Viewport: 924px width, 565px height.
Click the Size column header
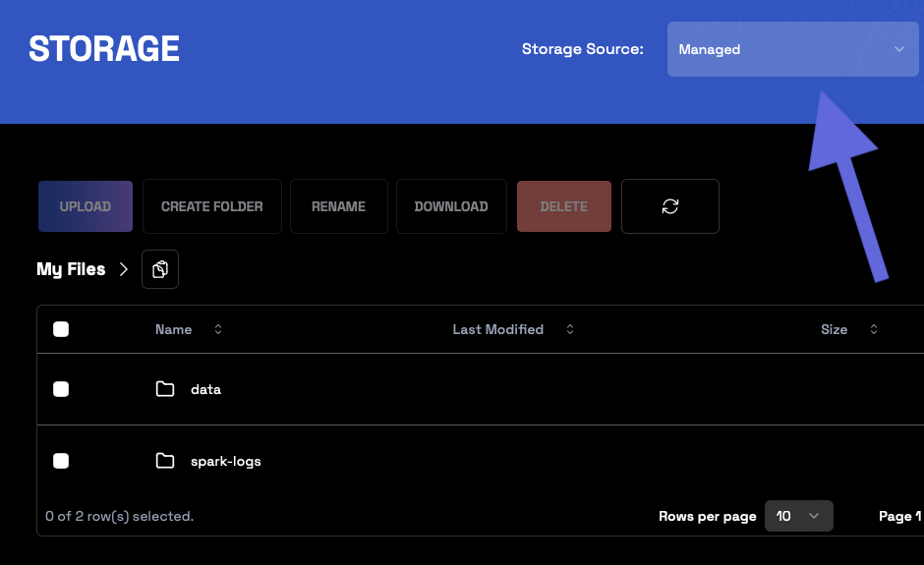point(834,329)
